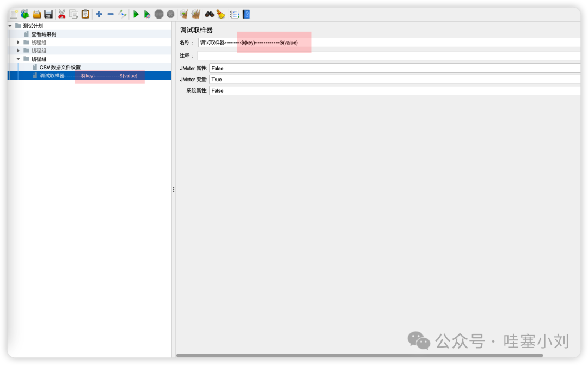Collapse all nodes with minus icon
The height and width of the screenshot is (365, 588).
point(111,14)
